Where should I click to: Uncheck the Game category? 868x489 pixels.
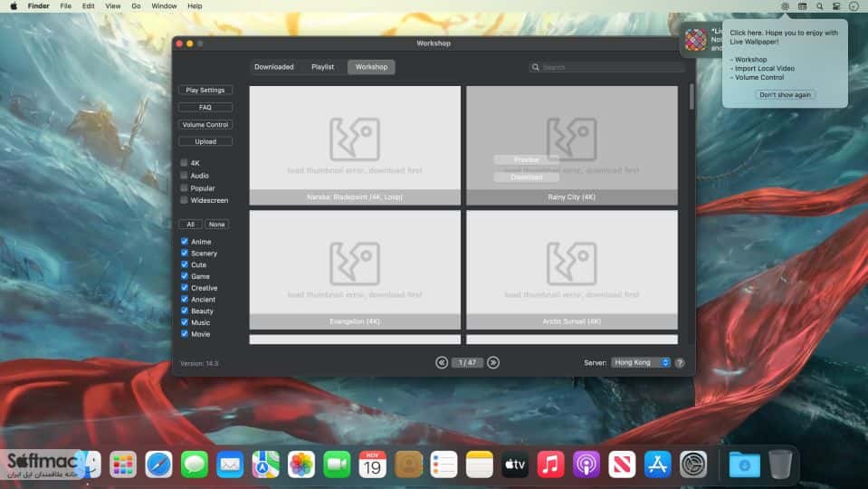tap(185, 276)
